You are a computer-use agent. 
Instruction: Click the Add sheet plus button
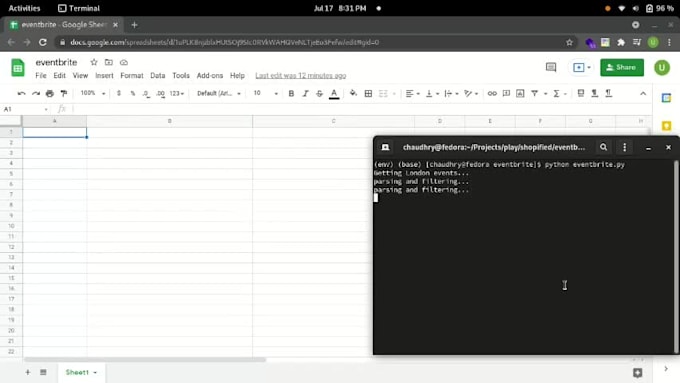(x=27, y=372)
